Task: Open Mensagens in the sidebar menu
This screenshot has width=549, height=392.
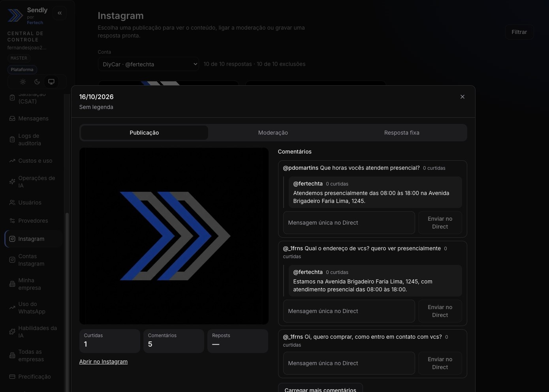Action: 33,118
